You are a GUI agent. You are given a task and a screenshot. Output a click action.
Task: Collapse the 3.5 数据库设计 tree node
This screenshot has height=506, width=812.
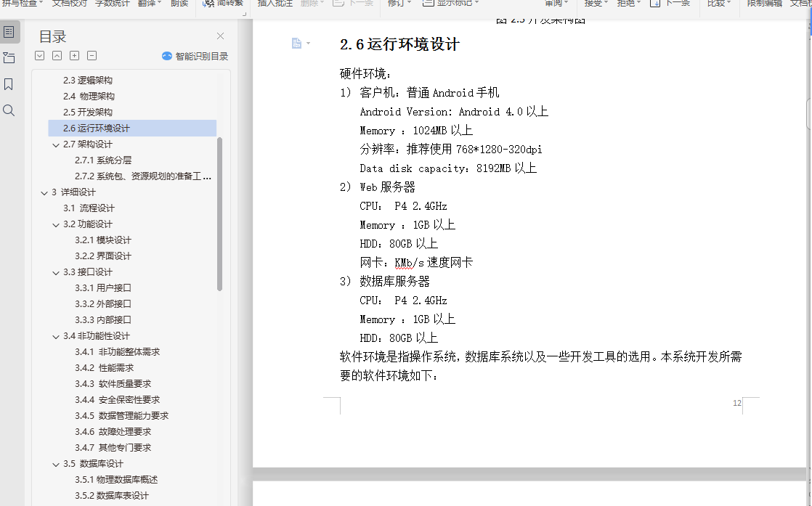56,465
